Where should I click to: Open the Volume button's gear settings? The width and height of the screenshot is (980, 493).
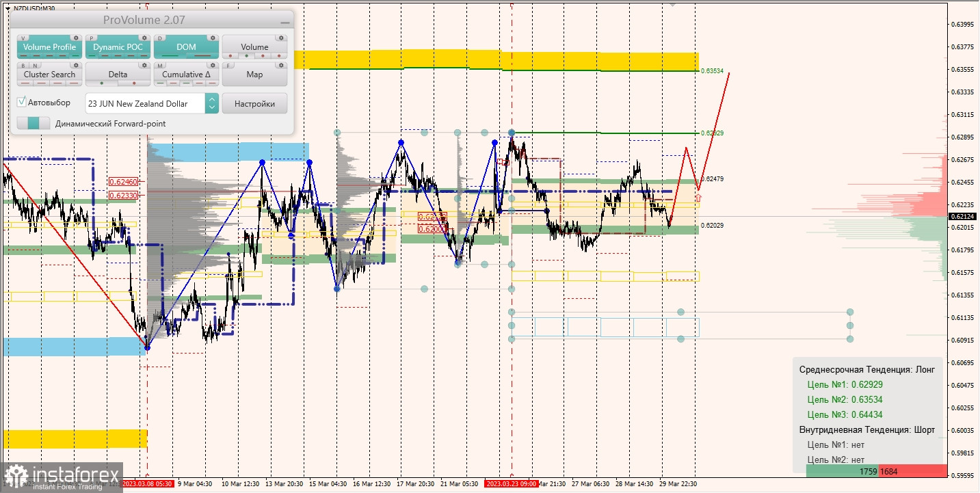click(x=280, y=38)
